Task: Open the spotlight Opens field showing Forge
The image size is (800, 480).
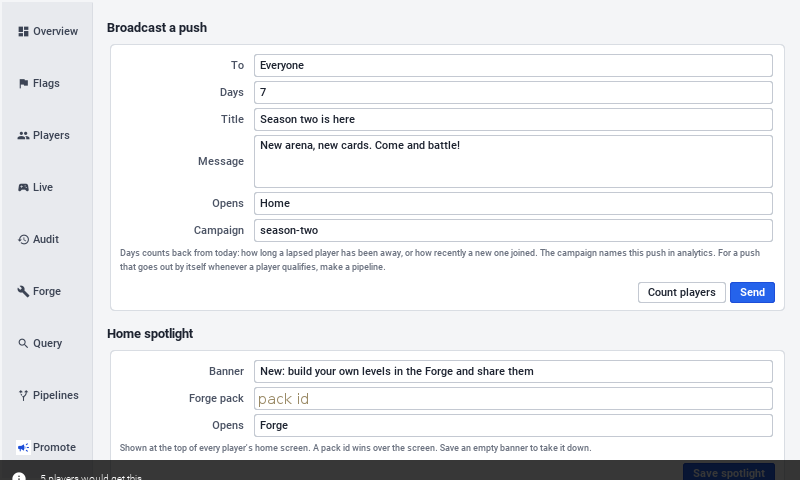Action: [513, 425]
